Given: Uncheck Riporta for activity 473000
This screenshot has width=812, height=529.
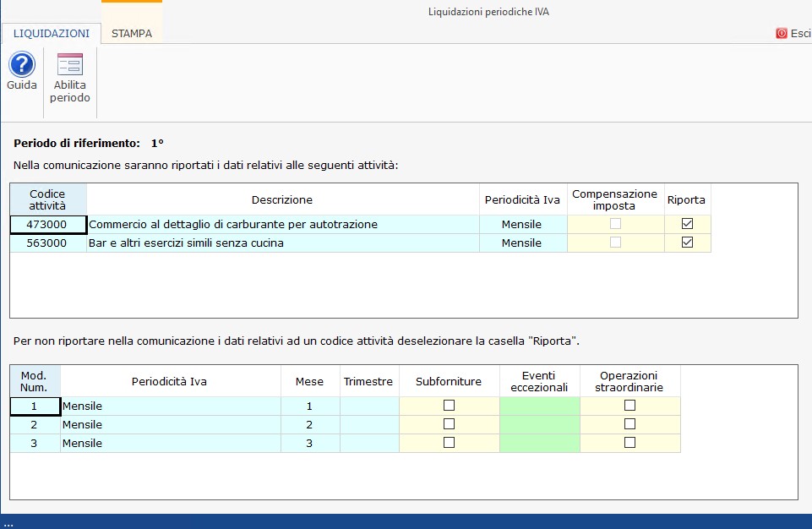Looking at the screenshot, I should [x=687, y=224].
